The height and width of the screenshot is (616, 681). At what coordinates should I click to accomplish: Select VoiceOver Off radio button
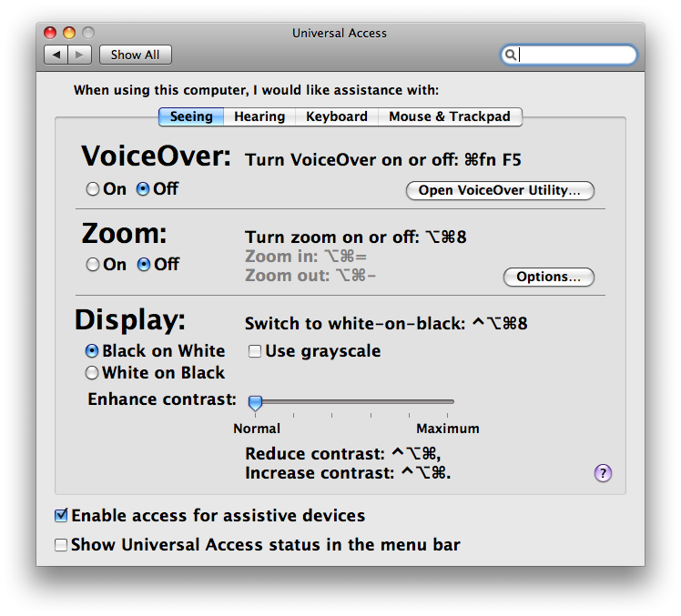[143, 189]
